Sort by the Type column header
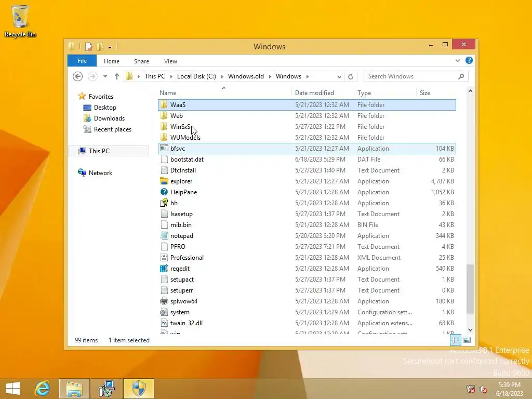The width and height of the screenshot is (532, 399). point(385,93)
